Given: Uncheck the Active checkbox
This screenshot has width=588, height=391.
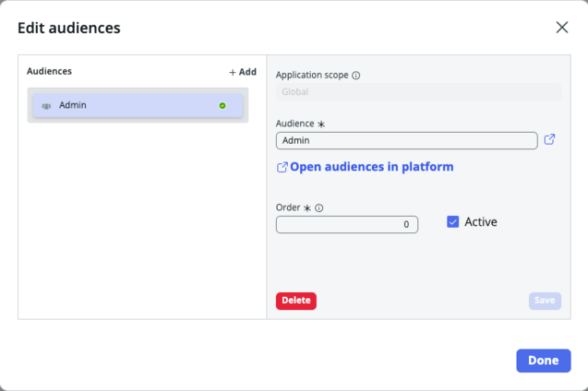Looking at the screenshot, I should click(x=452, y=221).
